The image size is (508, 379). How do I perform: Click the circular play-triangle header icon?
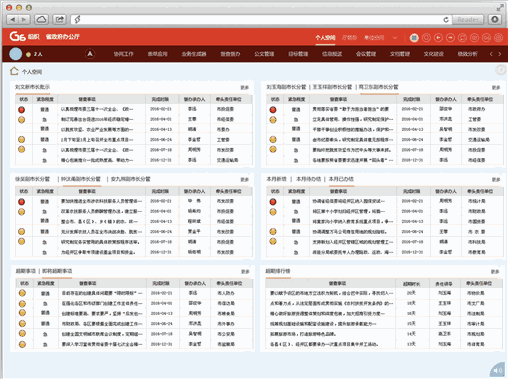tap(438, 38)
